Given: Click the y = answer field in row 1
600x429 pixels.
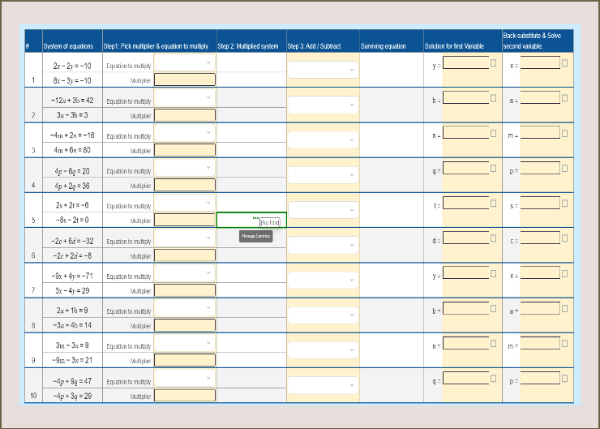Looking at the screenshot, I should [x=466, y=63].
